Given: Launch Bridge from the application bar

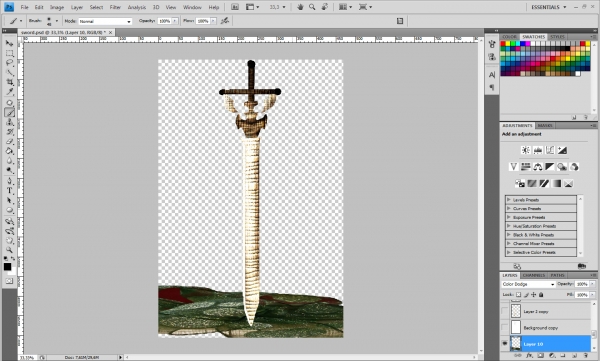Looking at the screenshot, I should coord(235,7).
